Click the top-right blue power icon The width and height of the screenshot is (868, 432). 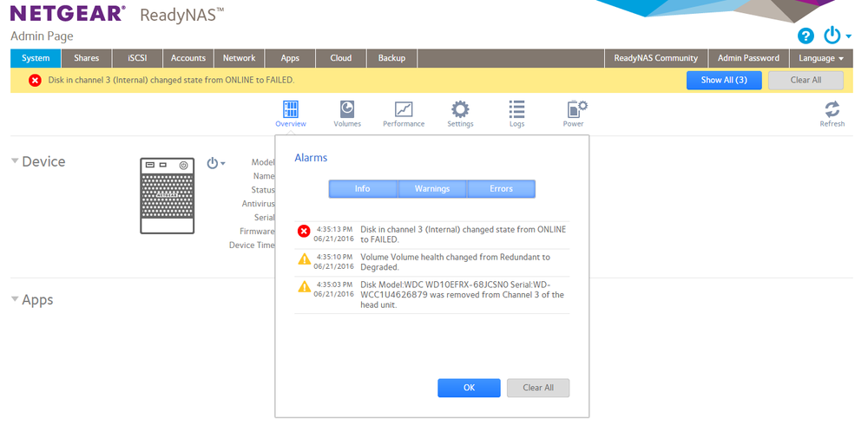click(832, 36)
